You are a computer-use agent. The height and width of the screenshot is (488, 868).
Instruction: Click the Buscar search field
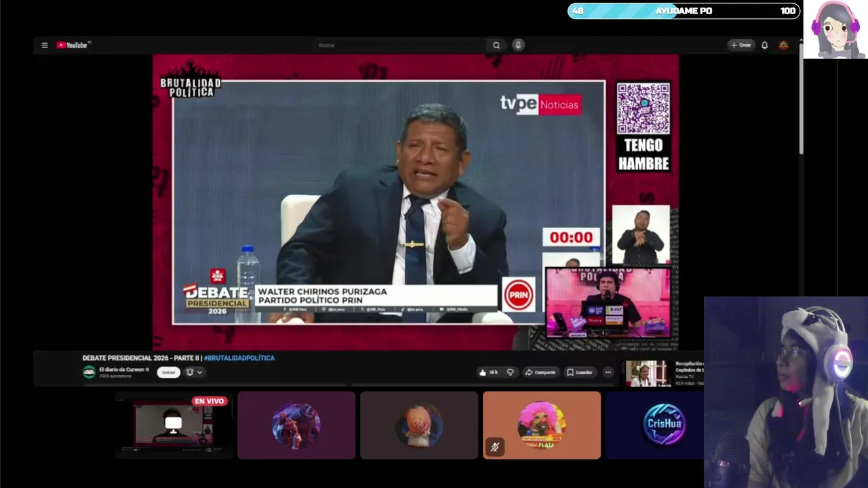[x=401, y=45]
